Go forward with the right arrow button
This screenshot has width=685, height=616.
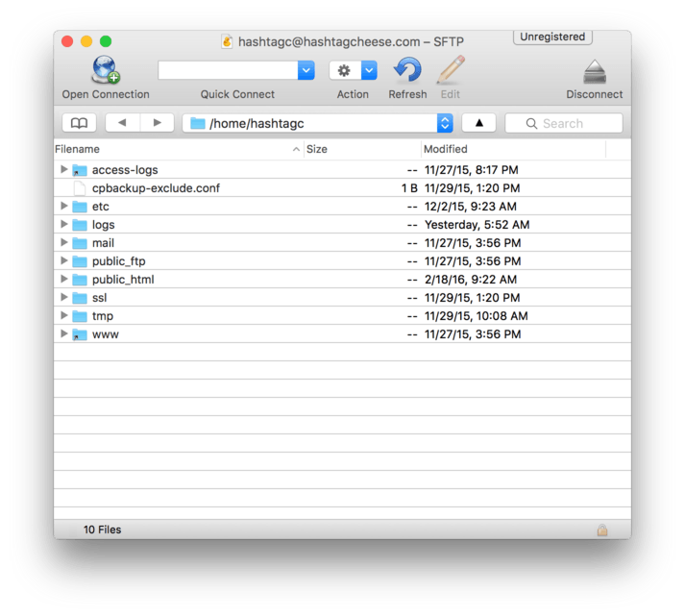(x=158, y=123)
